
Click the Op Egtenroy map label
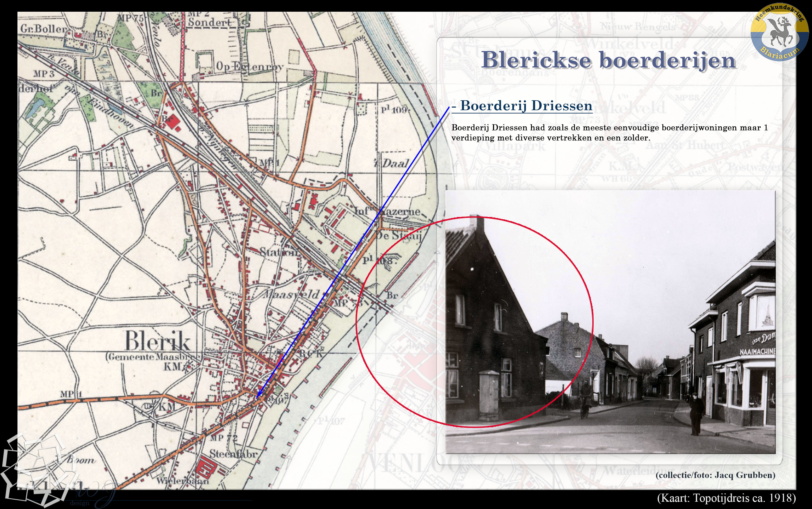249,67
